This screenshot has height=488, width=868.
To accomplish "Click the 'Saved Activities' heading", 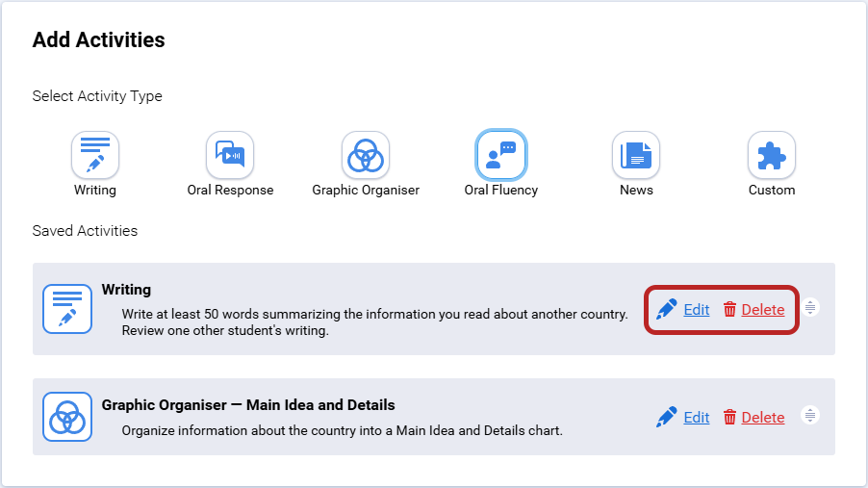I will click(85, 230).
